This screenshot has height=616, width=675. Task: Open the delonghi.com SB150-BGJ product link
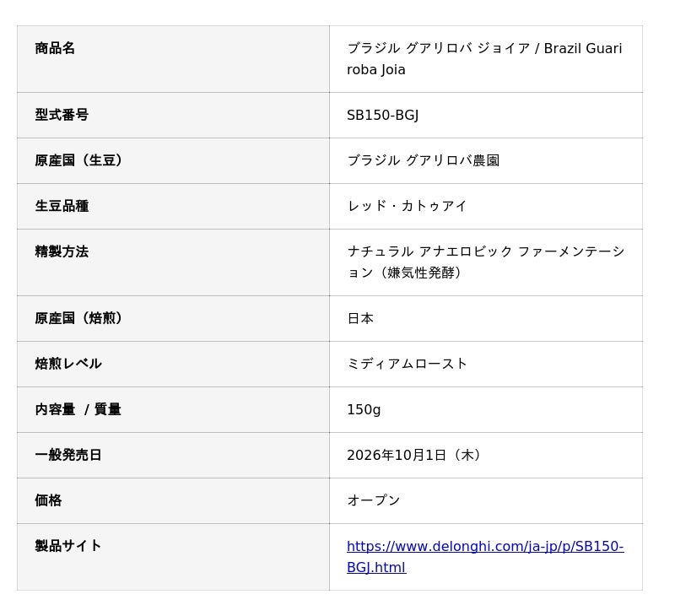click(x=485, y=557)
